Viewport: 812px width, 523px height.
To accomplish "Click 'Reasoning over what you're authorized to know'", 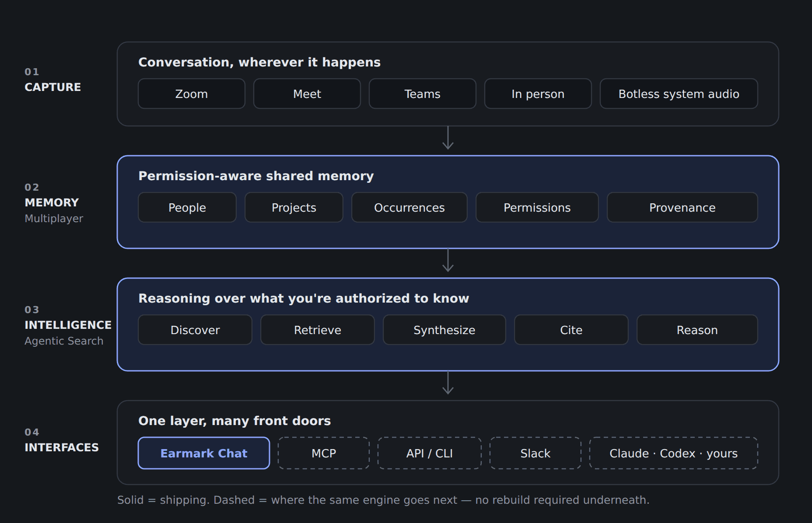I will pos(304,298).
